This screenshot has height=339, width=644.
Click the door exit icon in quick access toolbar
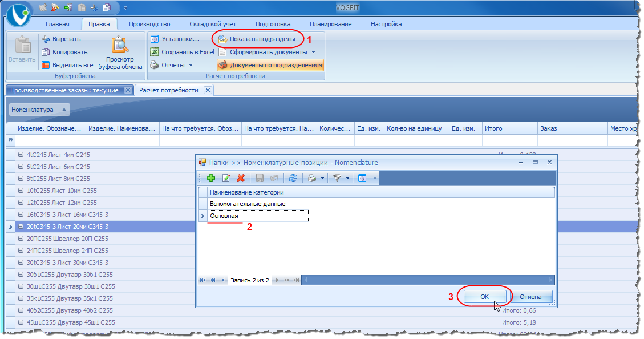68,7
